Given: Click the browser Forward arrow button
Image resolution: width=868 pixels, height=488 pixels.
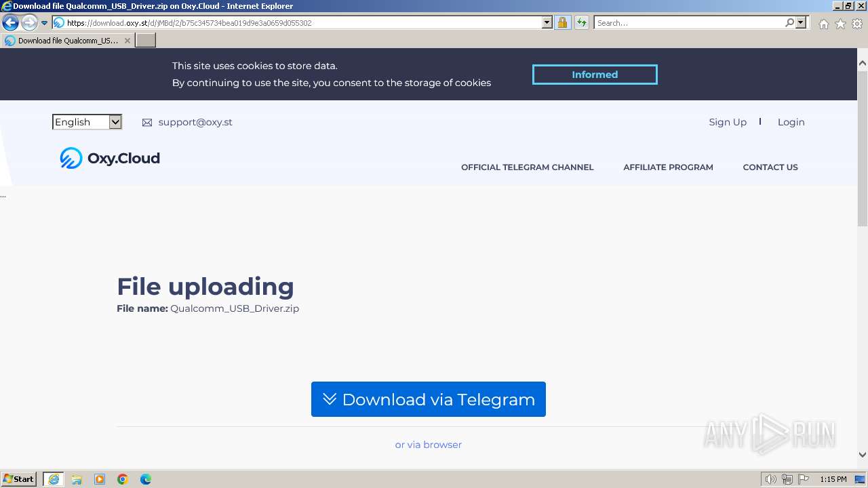Looking at the screenshot, I should (29, 22).
